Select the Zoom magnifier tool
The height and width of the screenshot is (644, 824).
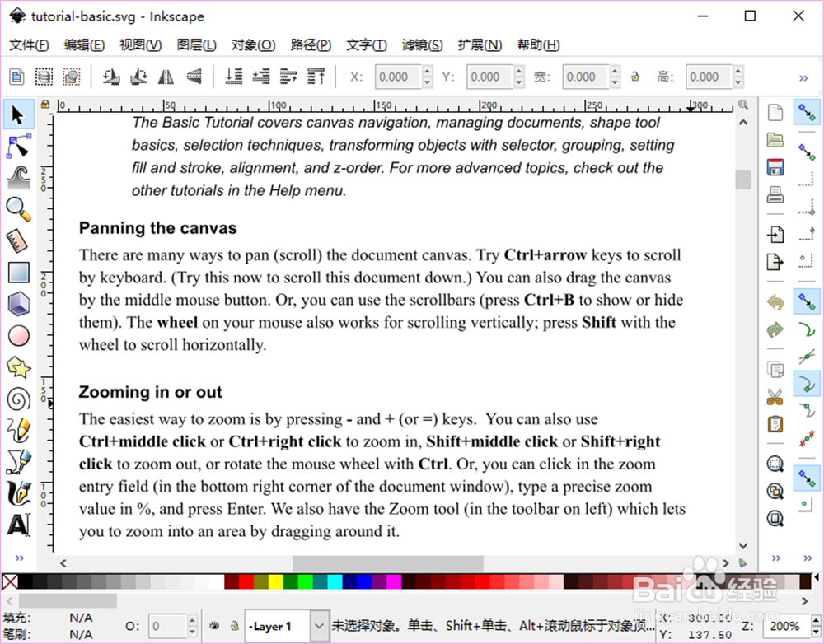pos(18,209)
